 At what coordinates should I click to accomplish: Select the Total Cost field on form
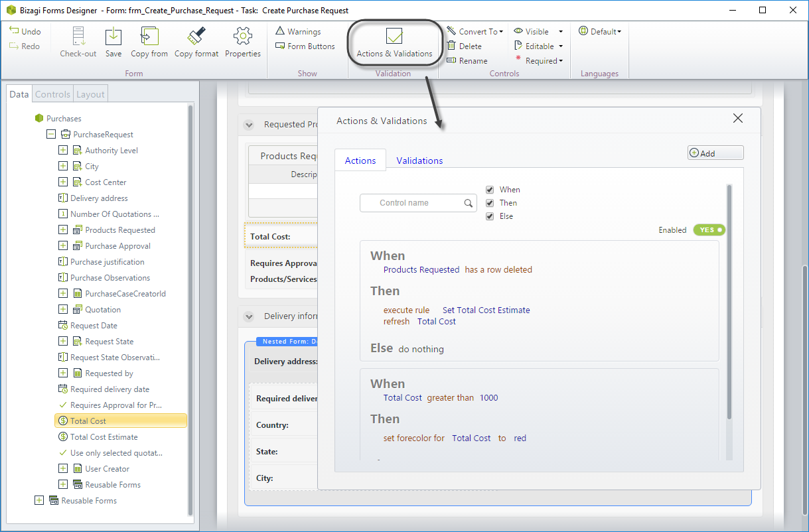click(281, 236)
